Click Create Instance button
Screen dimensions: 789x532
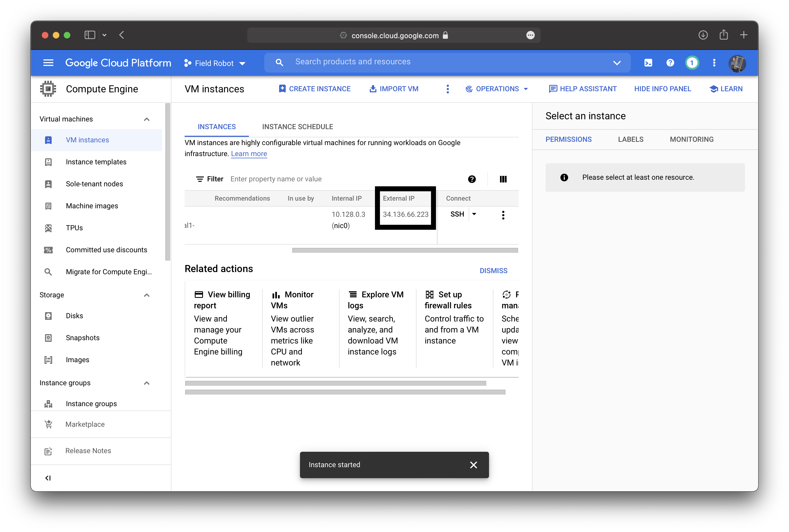(x=315, y=89)
